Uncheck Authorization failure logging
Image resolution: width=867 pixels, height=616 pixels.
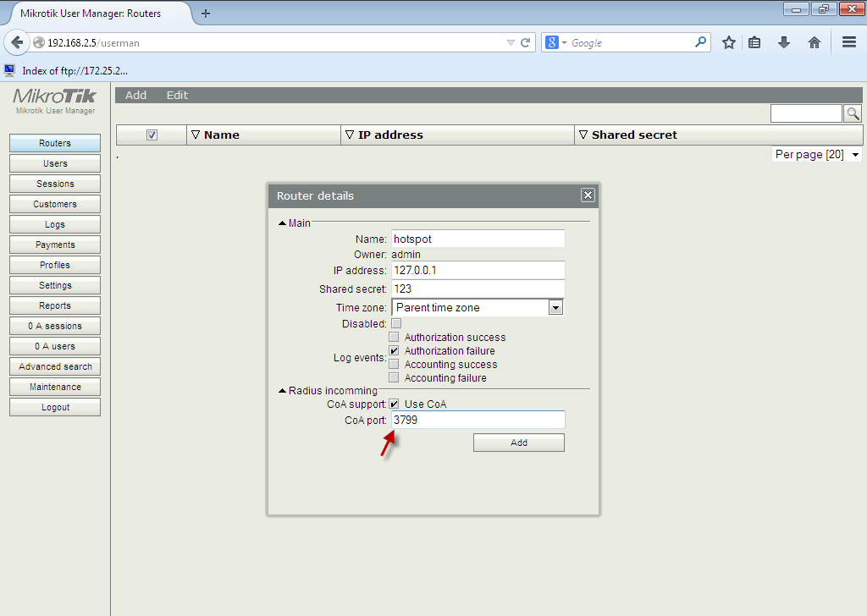tap(394, 351)
